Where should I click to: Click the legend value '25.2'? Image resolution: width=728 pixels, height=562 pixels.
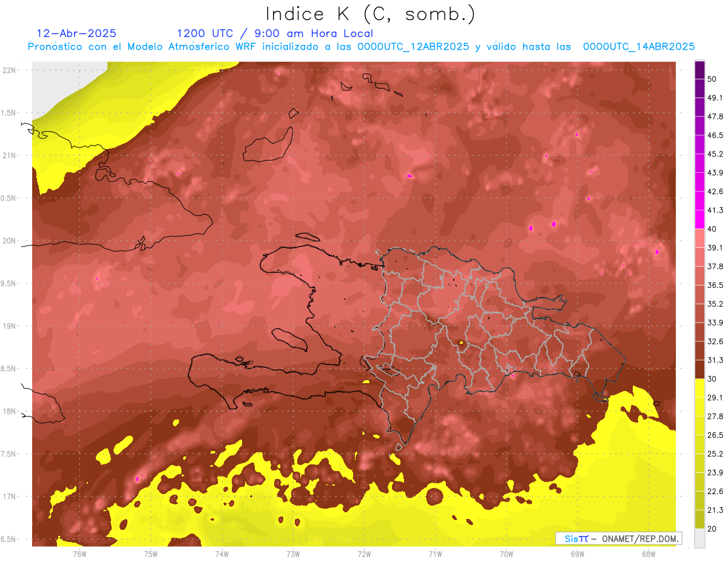[x=715, y=454]
